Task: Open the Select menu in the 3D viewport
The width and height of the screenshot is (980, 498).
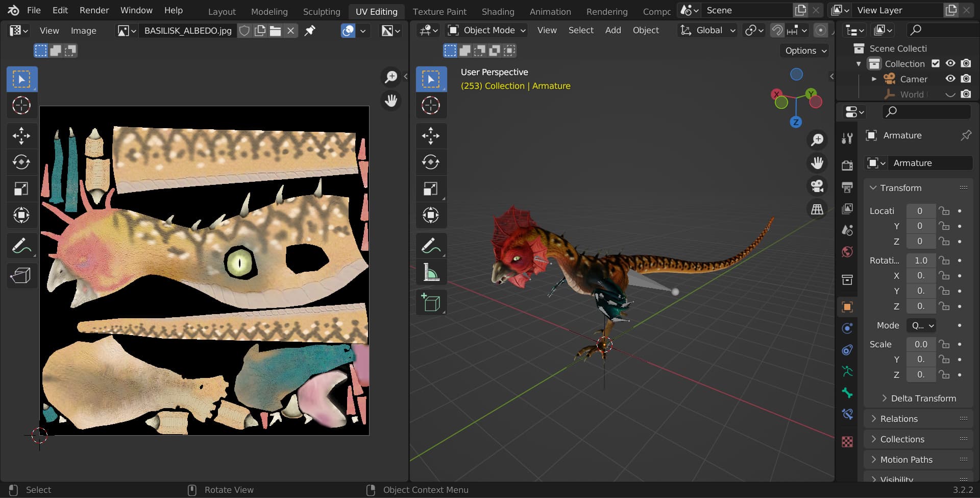Action: point(581,30)
